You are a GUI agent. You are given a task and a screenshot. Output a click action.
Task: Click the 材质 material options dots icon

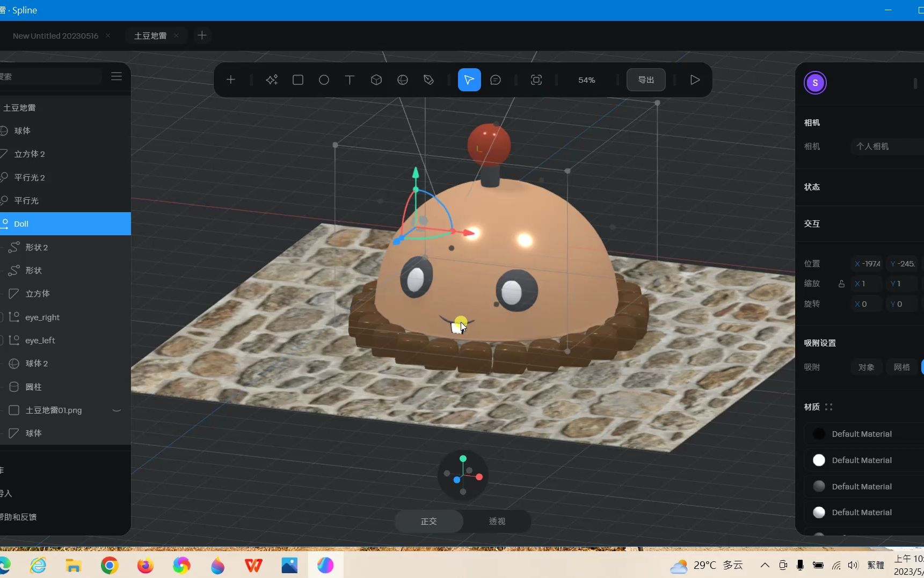828,407
